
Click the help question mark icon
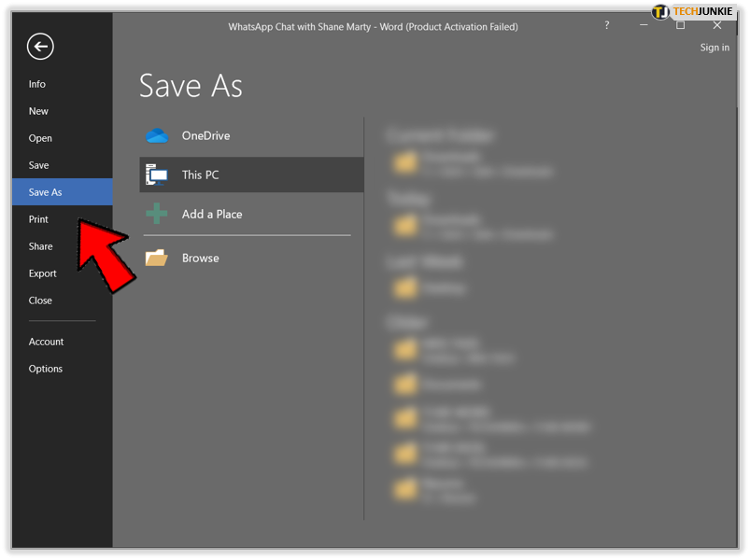[x=607, y=26]
